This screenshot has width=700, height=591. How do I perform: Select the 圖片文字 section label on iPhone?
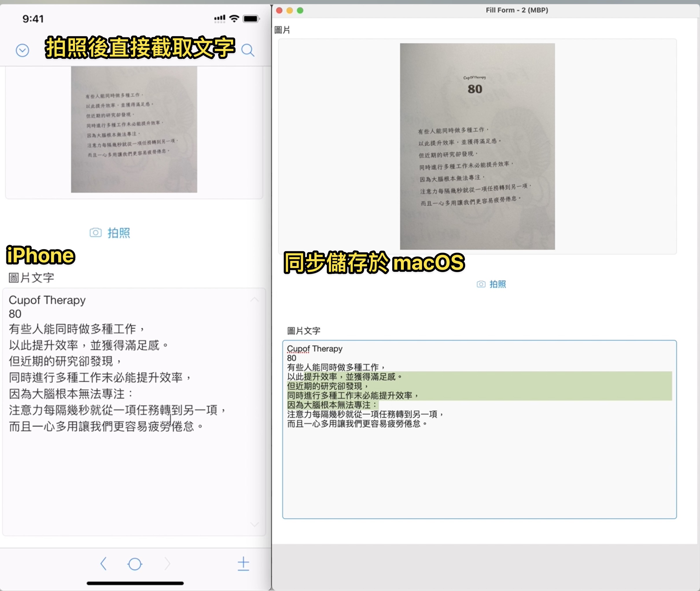[32, 278]
